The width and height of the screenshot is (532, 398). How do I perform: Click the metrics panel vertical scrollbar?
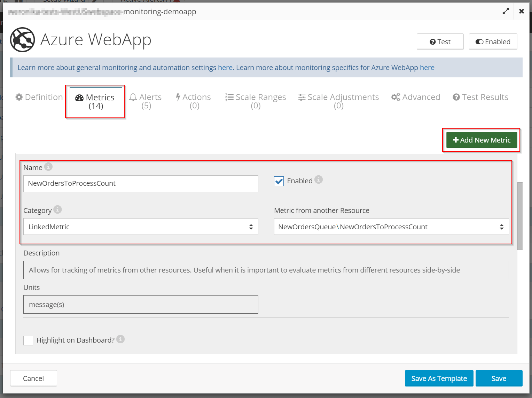(520, 216)
